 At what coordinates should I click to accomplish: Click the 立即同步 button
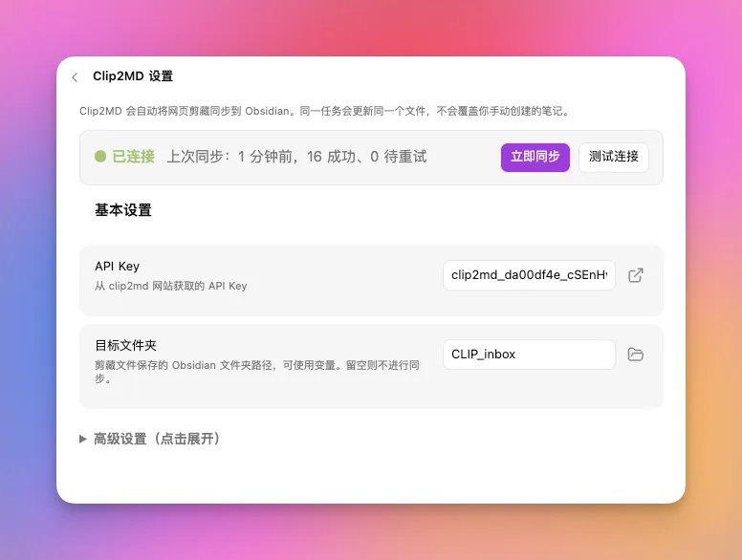[x=535, y=157]
